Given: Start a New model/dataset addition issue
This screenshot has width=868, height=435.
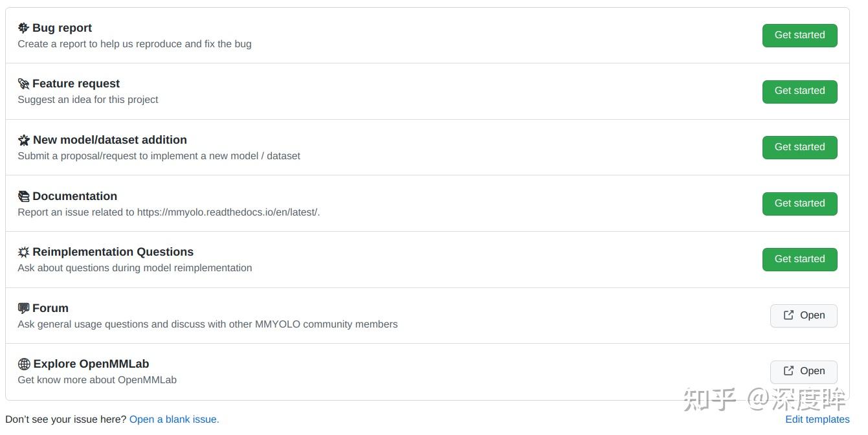Looking at the screenshot, I should click(799, 147).
